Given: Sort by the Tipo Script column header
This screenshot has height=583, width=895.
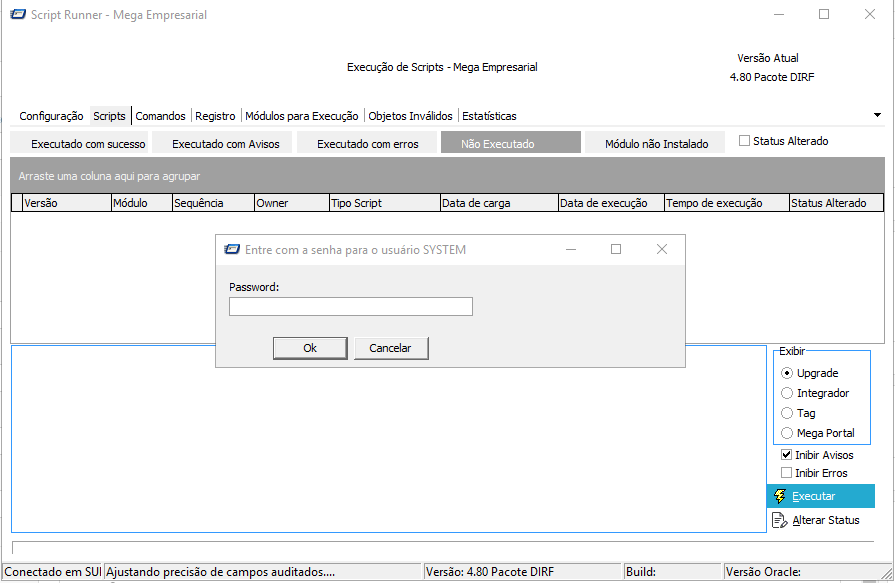Looking at the screenshot, I should coord(385,203).
